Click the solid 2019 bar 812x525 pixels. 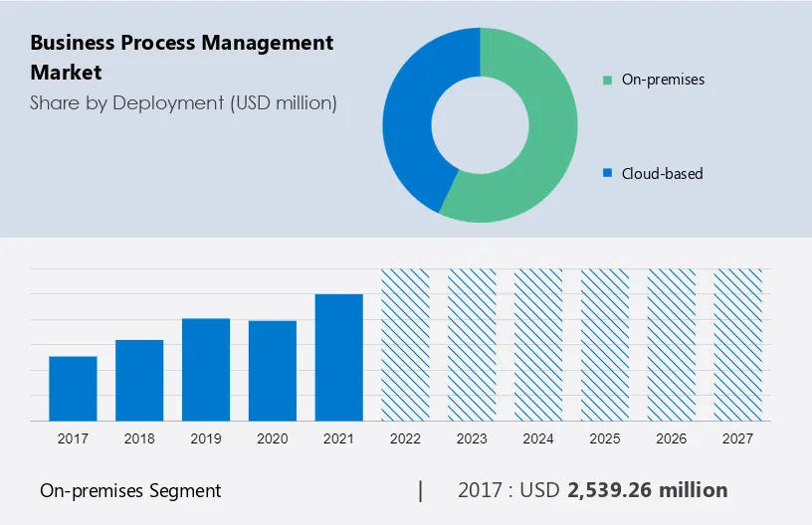[206, 370]
